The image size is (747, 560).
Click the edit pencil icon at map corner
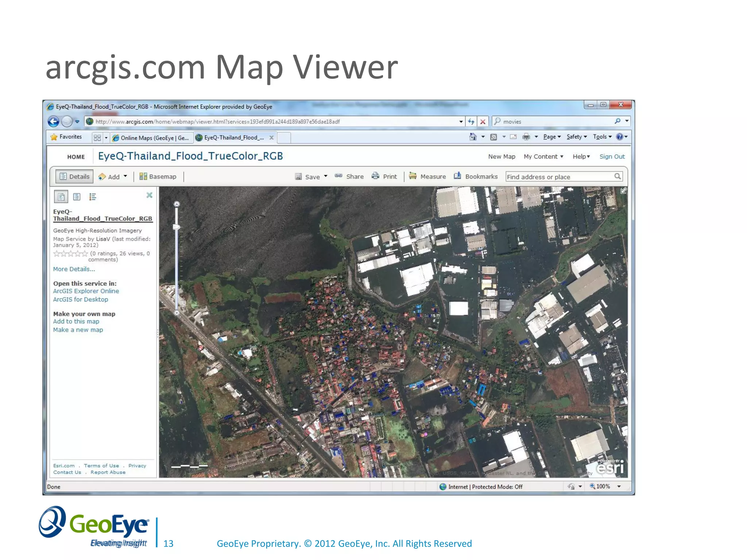pyautogui.click(x=624, y=191)
